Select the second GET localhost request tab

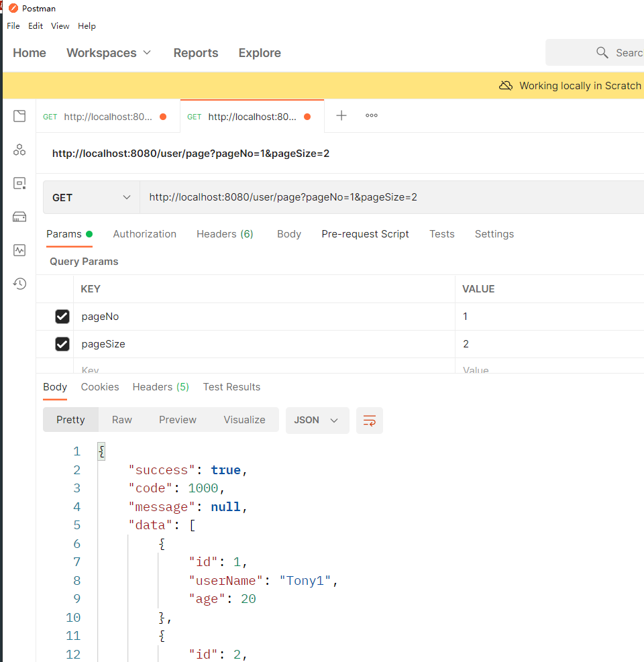pyautogui.click(x=252, y=117)
